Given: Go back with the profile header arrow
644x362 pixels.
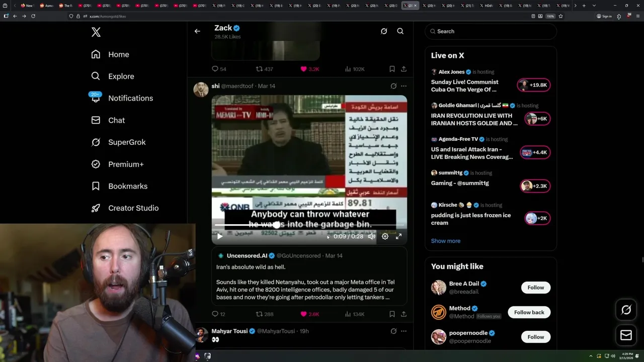Looking at the screenshot, I should pyautogui.click(x=197, y=31).
